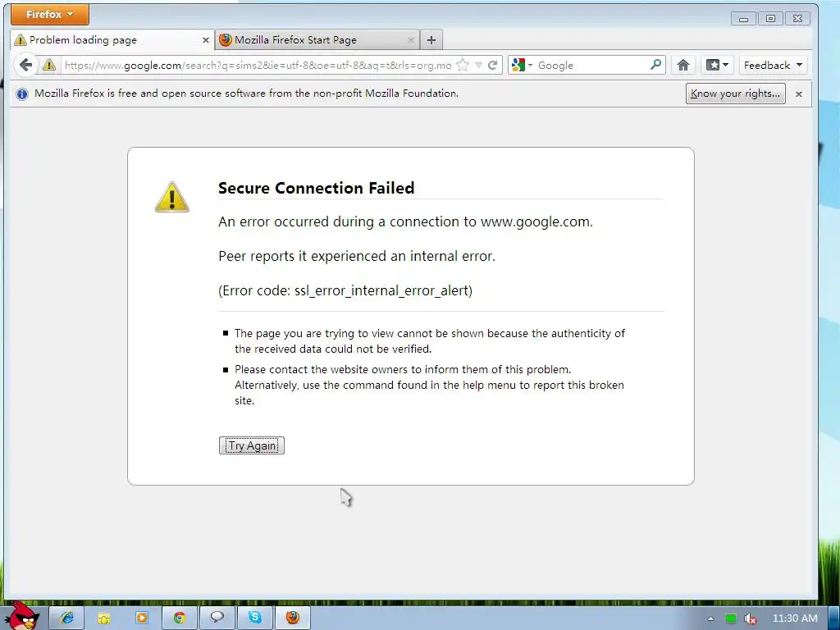Minimize the Firefox window
The height and width of the screenshot is (630, 840).
[x=743, y=19]
